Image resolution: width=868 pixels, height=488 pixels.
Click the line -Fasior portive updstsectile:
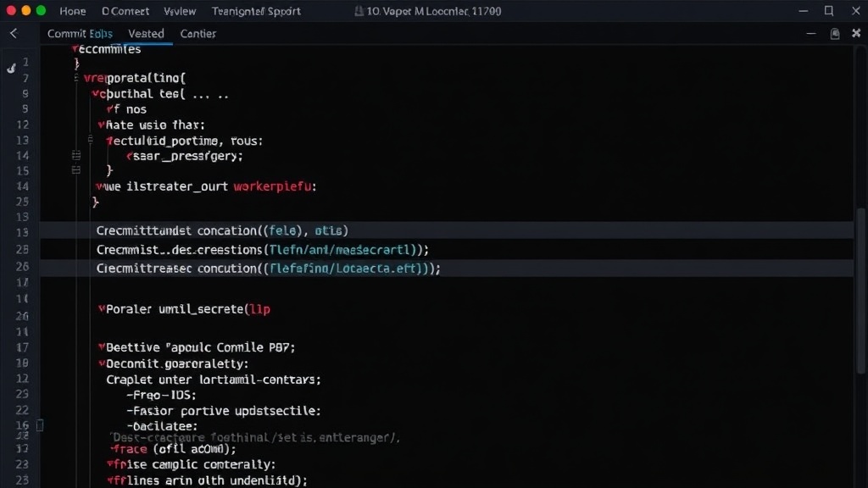click(x=224, y=411)
